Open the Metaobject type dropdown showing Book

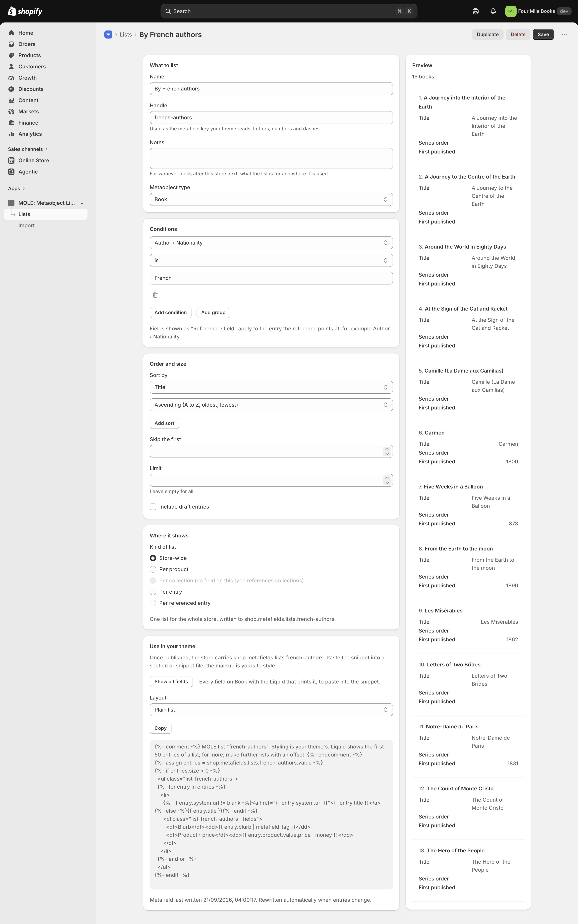pyautogui.click(x=271, y=199)
